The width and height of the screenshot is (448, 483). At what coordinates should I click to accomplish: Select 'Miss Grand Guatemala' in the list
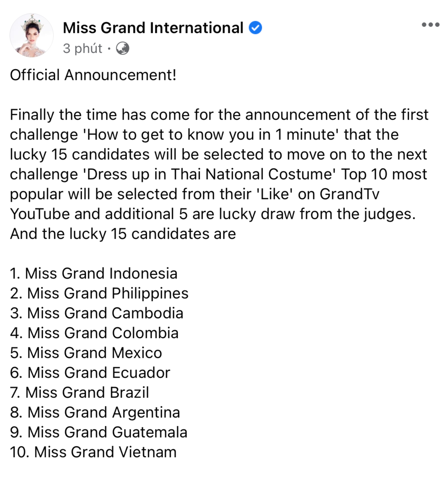(x=99, y=432)
